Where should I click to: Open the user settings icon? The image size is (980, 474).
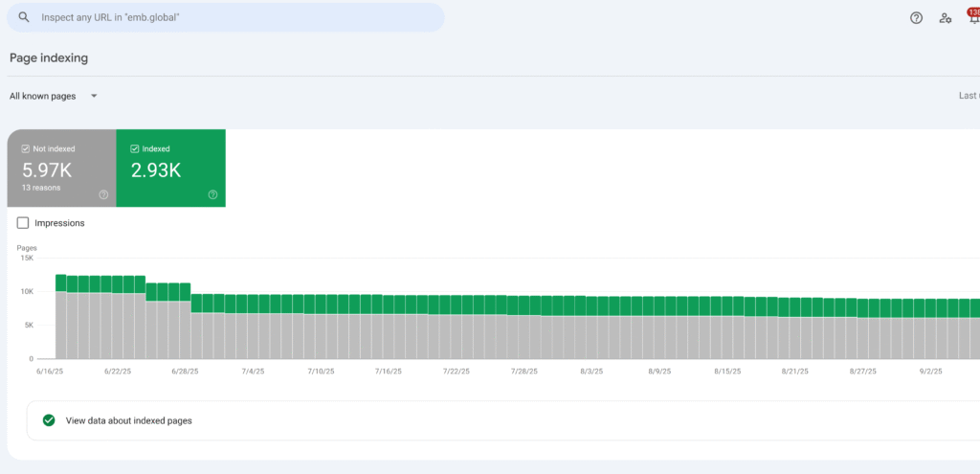945,18
